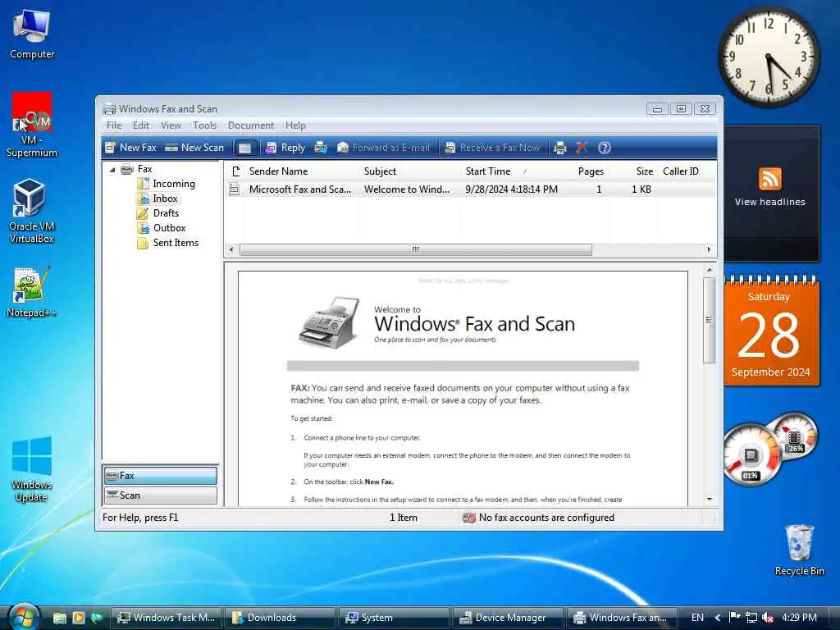Toggle the preview pane toolbar icon

[x=244, y=148]
